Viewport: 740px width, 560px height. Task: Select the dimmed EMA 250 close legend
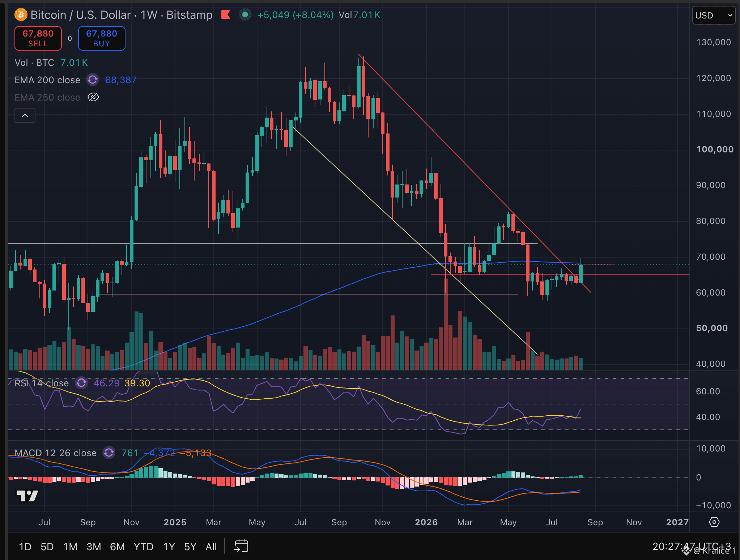(x=47, y=97)
